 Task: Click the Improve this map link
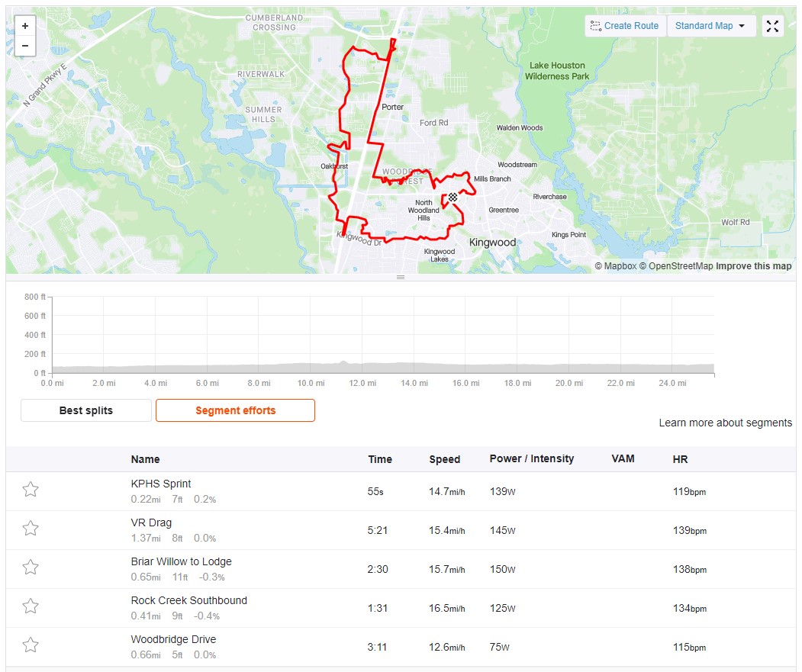click(x=753, y=266)
